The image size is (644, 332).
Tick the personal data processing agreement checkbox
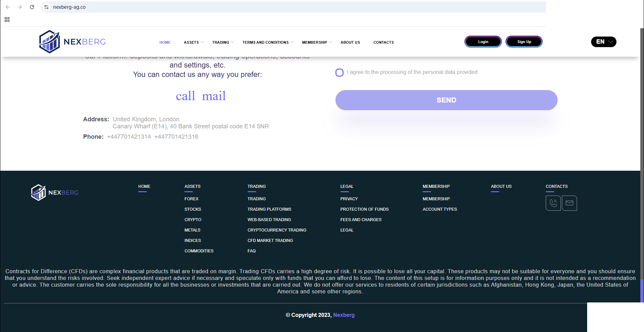tap(339, 73)
